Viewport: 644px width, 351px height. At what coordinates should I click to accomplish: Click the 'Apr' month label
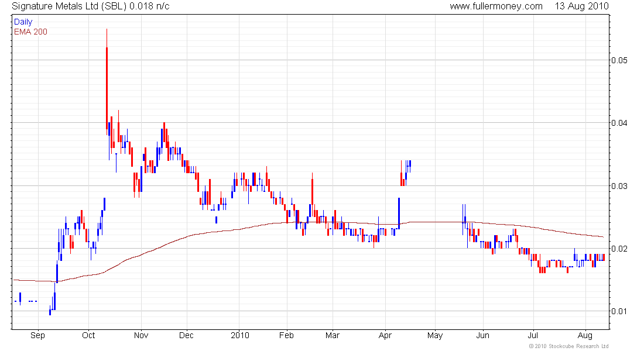[385, 335]
